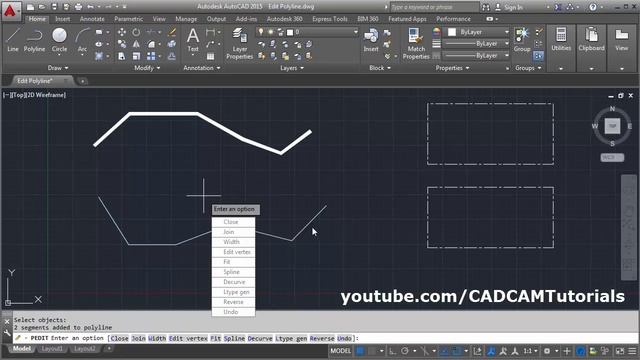Screen dimensions: 640x360
Task: Open the Utilities panel
Action: (561, 40)
